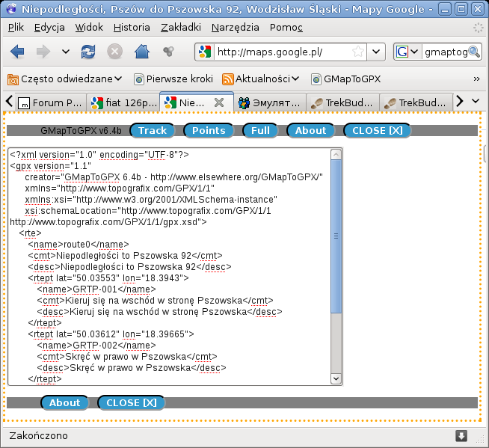489x448 pixels.
Task: Switch to the Forum P... tab
Action: click(50, 102)
